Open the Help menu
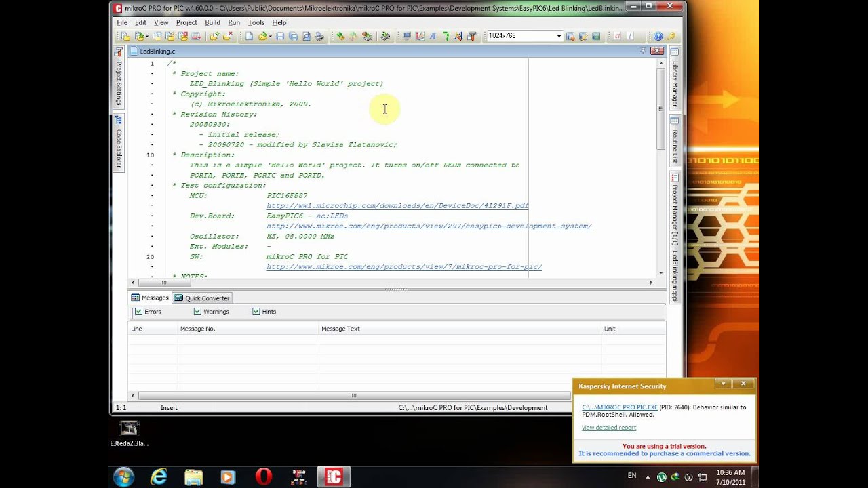This screenshot has width=868, height=488. pos(279,22)
